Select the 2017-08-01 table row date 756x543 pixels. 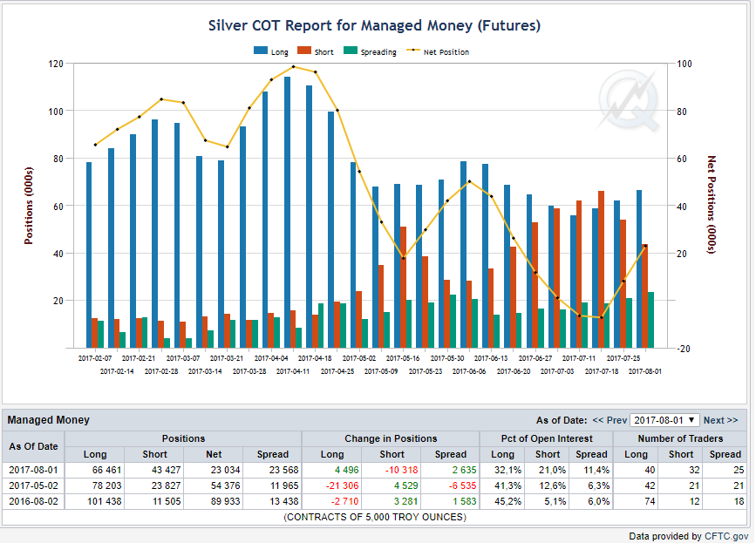[33, 470]
